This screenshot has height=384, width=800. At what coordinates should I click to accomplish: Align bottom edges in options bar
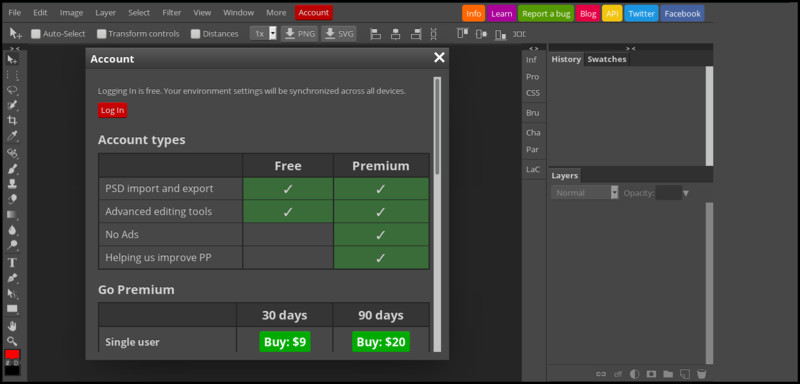point(501,34)
